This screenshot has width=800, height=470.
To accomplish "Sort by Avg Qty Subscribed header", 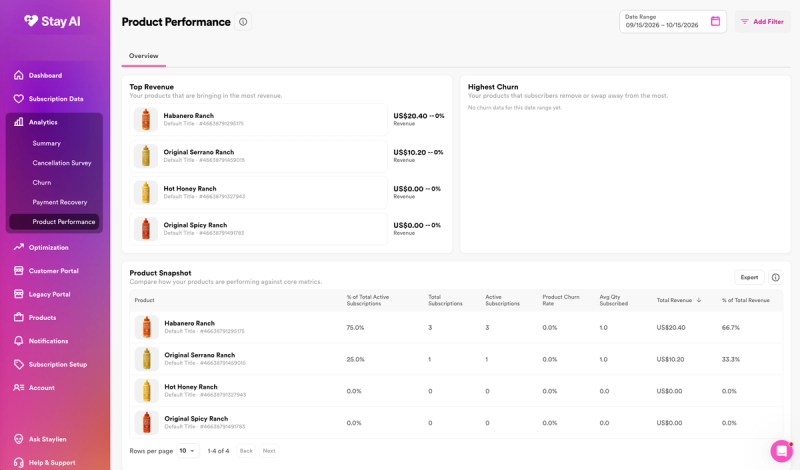I will coord(614,300).
